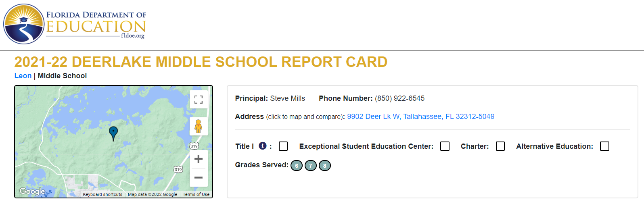This screenshot has width=644, height=204.
Task: Toggle the Charter checkbox
Action: [x=500, y=146]
